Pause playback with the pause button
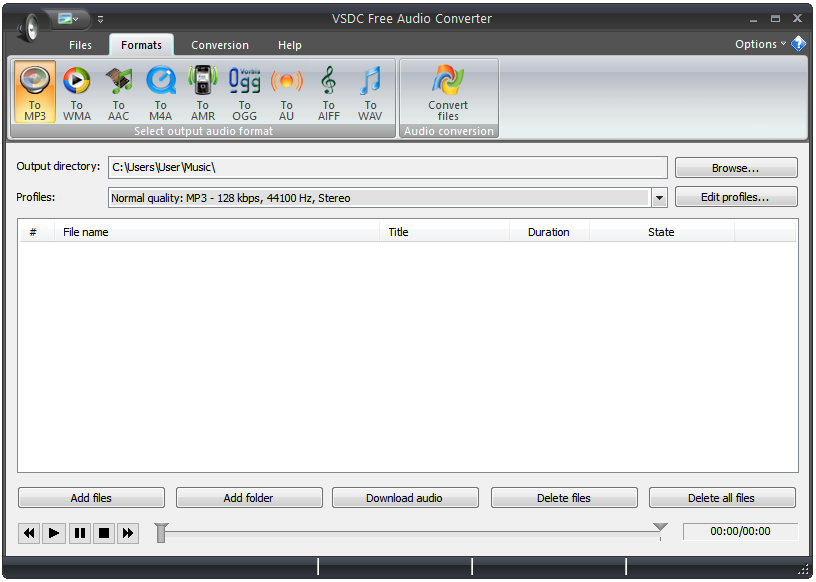Viewport: 816px width, 582px height. pyautogui.click(x=80, y=533)
